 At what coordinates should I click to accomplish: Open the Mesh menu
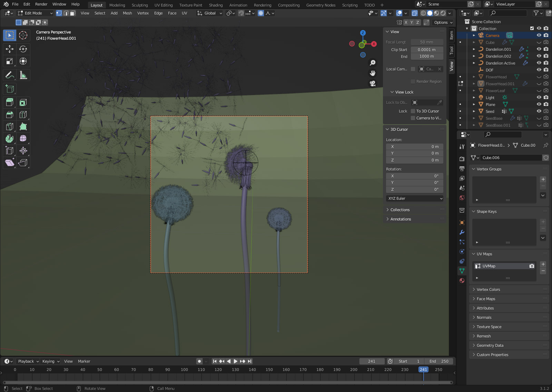coord(127,13)
